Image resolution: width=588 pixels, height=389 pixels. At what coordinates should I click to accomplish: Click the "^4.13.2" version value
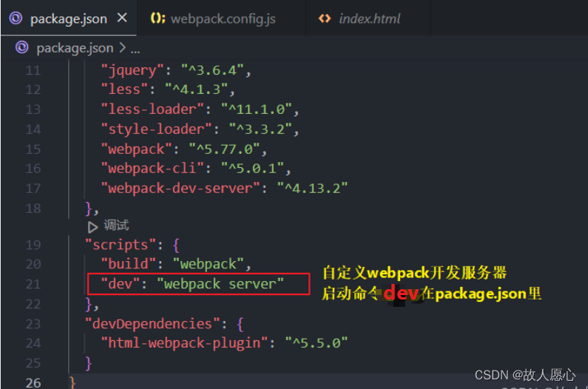[312, 188]
